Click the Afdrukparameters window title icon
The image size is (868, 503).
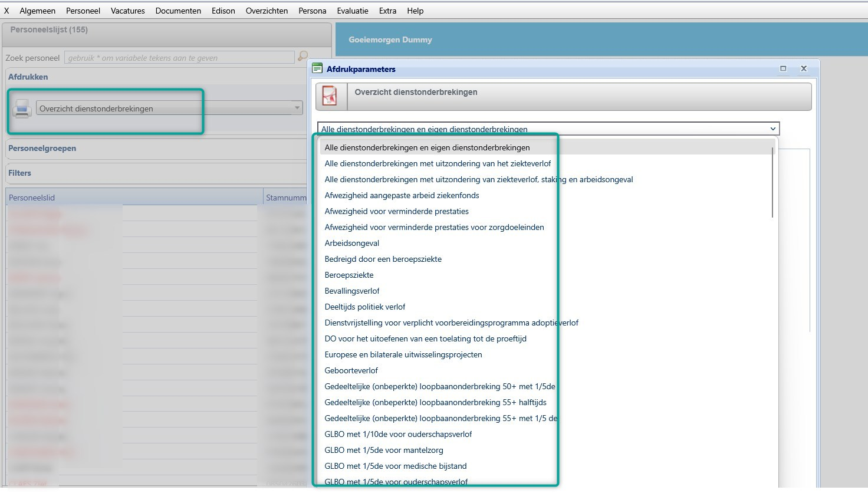click(x=317, y=68)
